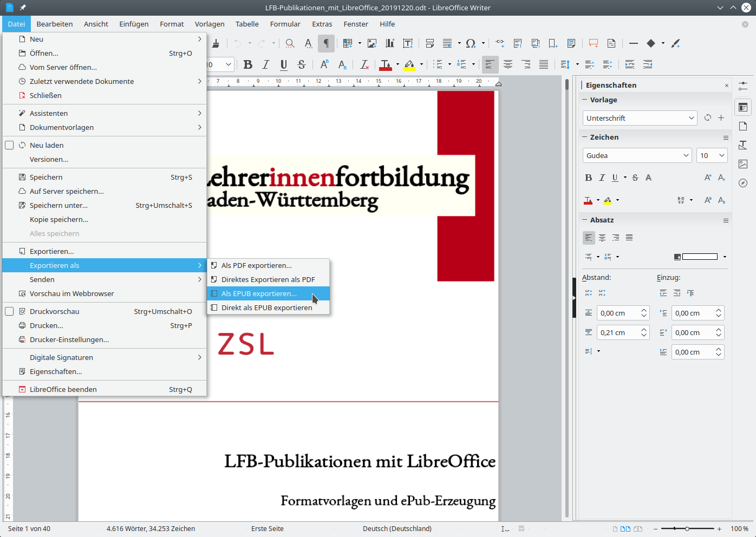756x537 pixels.
Task: Click the zoom slider in status bar
Action: tap(687, 529)
